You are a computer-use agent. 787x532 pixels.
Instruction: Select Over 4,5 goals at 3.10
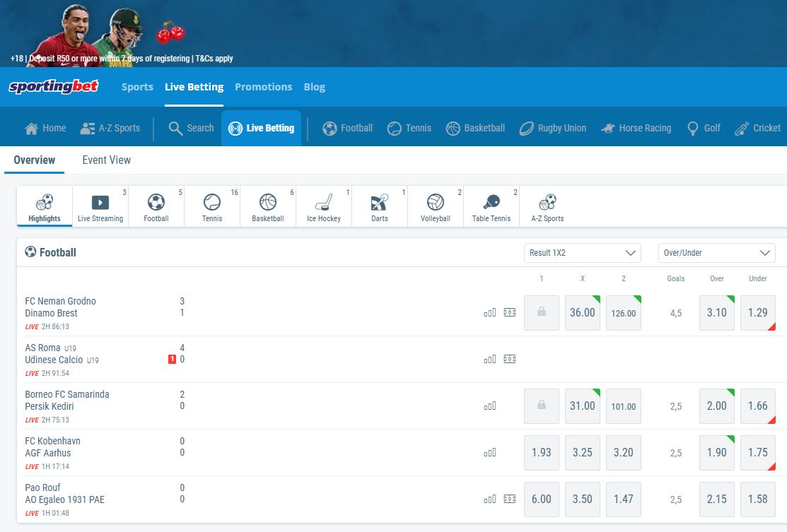(x=717, y=313)
